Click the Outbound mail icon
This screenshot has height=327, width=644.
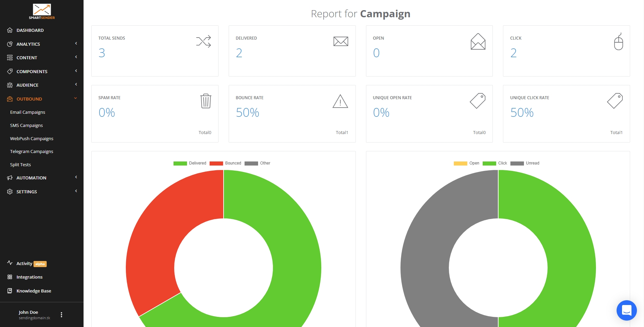click(10, 99)
